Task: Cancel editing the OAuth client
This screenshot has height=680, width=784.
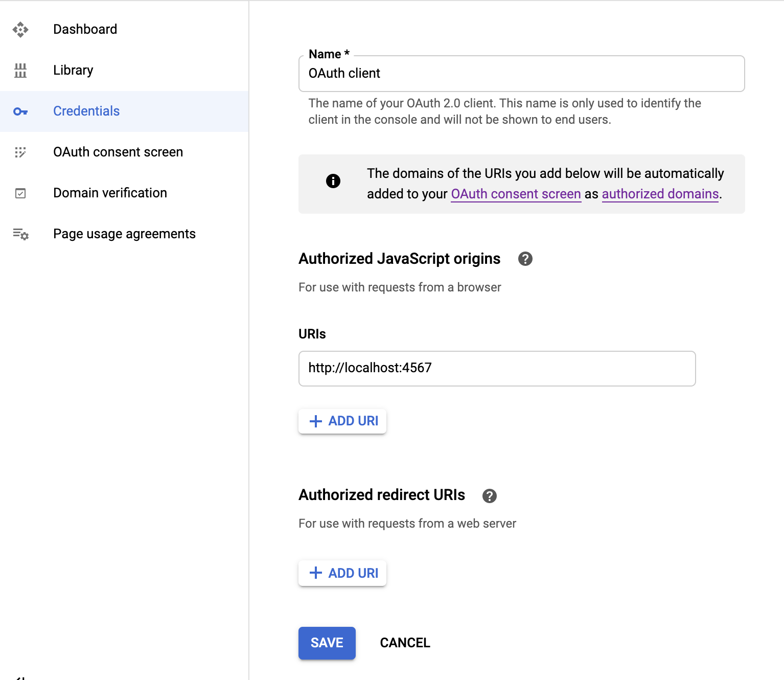Action: click(405, 643)
